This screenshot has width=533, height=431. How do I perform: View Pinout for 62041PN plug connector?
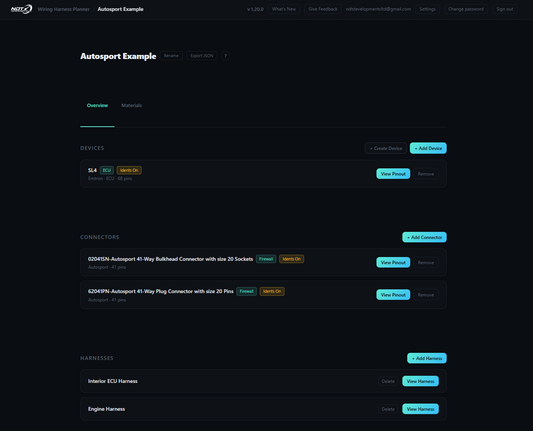pos(393,295)
